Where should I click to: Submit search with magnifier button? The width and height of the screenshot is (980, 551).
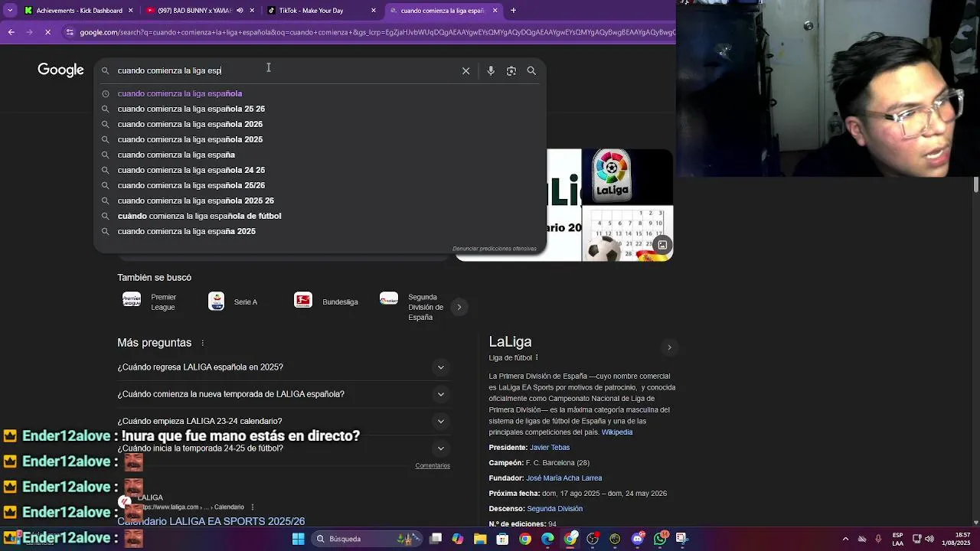(531, 70)
